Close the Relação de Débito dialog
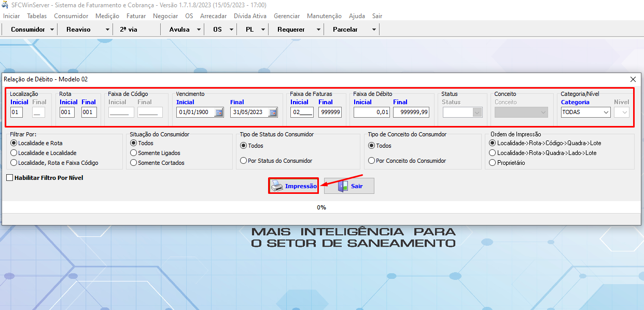The height and width of the screenshot is (310, 644). click(633, 79)
